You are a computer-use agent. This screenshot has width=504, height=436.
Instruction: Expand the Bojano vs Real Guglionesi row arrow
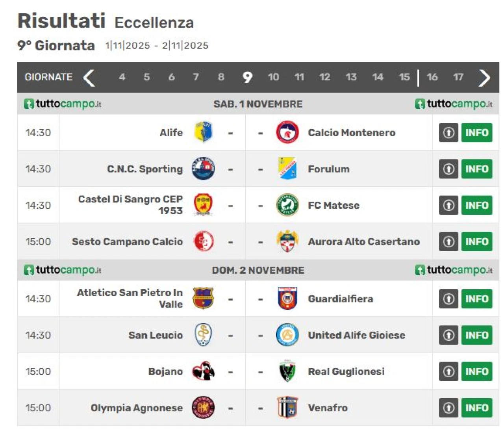pos(448,371)
